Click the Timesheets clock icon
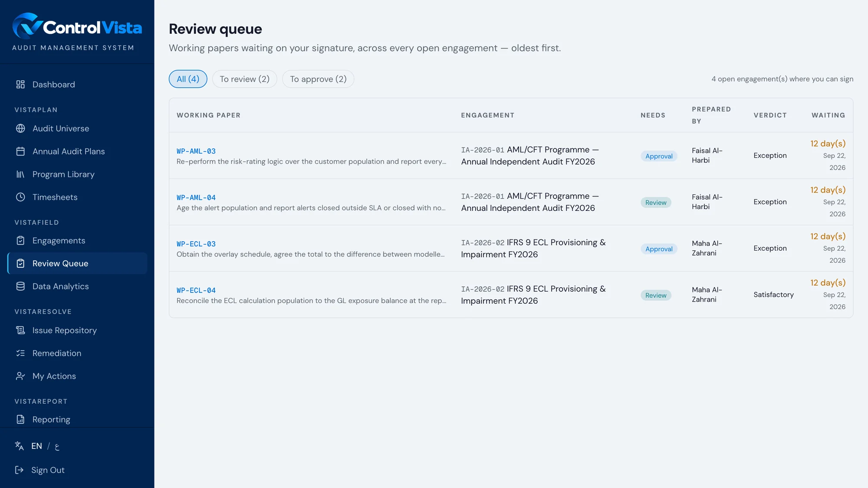Viewport: 868px width, 488px height. coord(20,197)
